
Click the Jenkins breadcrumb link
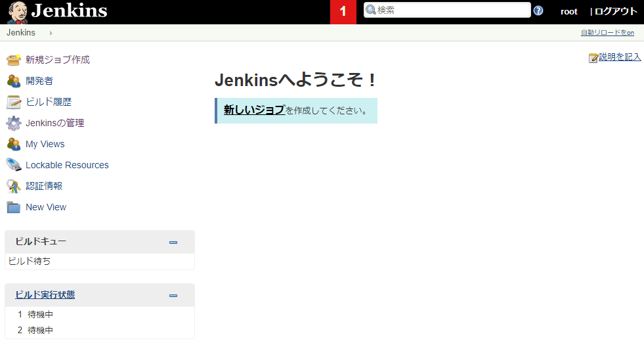(x=21, y=32)
